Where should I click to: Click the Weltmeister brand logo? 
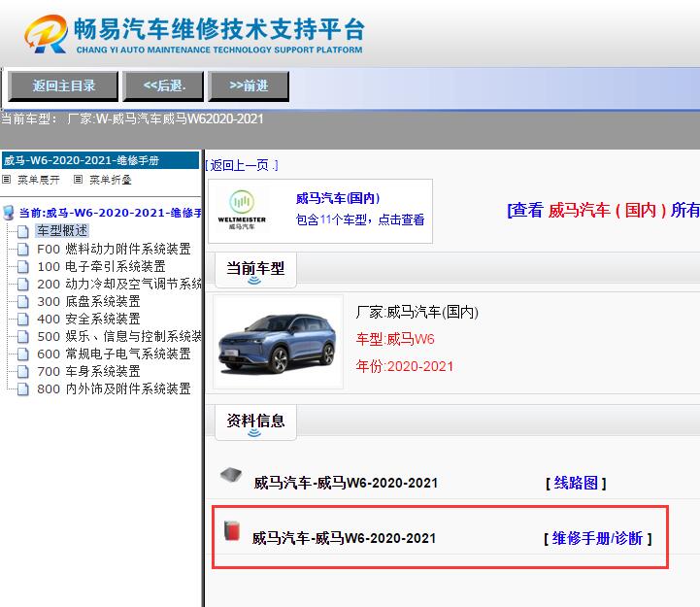pyautogui.click(x=242, y=211)
